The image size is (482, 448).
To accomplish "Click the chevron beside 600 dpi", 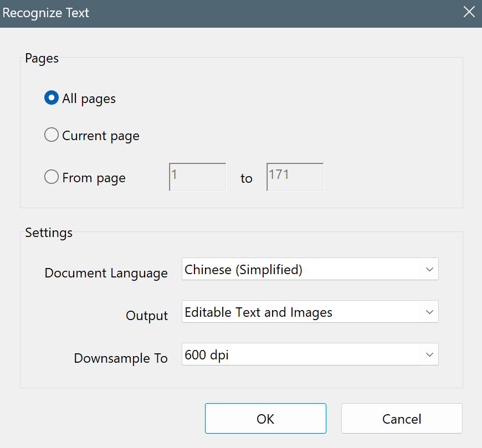I will pyautogui.click(x=429, y=354).
